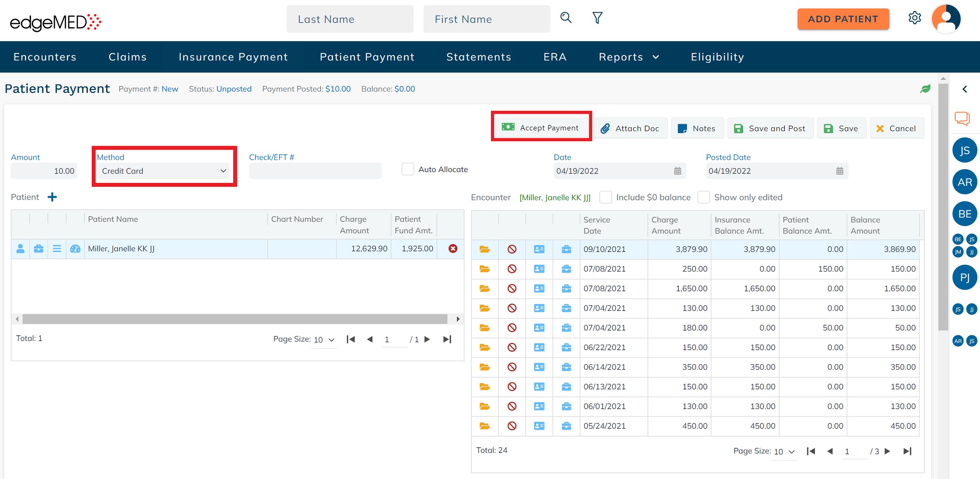Click the Date field calendar icon
Screen dimensions: 980x479
pyautogui.click(x=677, y=171)
